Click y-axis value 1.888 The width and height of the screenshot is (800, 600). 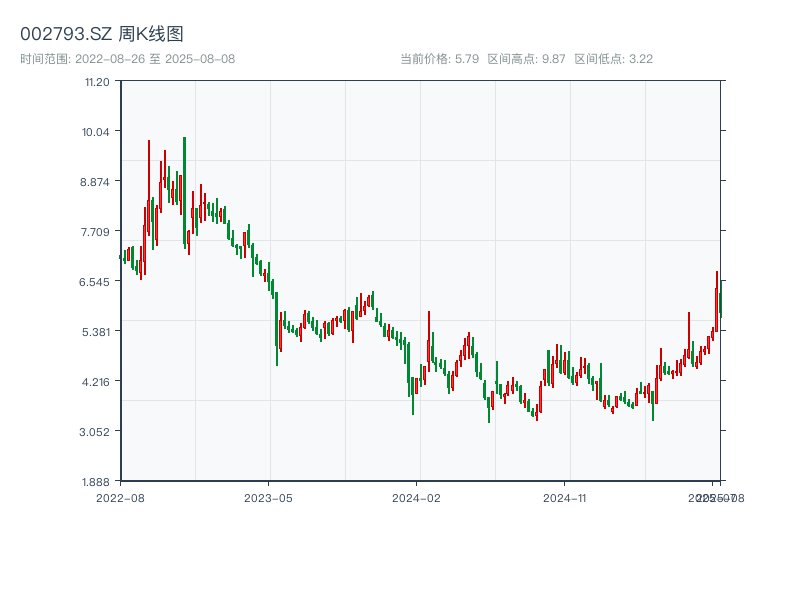(95, 482)
